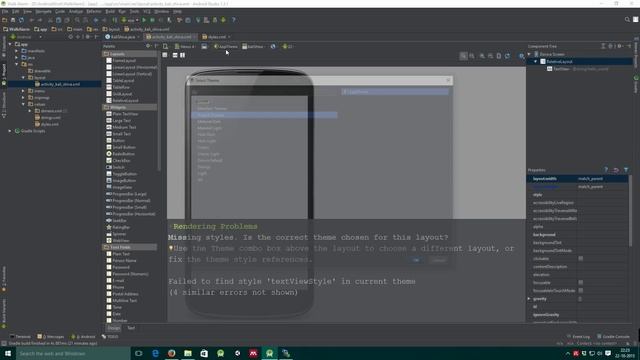
Task: Click the Palette settings gear icon
Action: [148, 46]
